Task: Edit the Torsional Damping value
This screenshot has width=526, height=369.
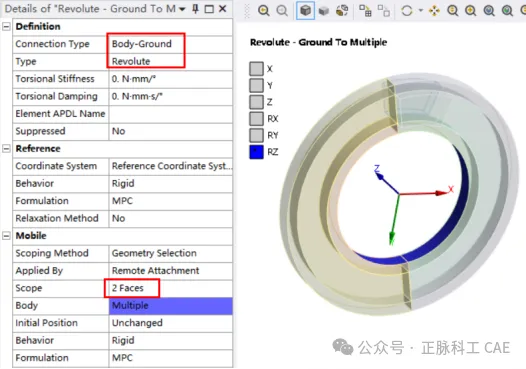Action: click(x=170, y=97)
